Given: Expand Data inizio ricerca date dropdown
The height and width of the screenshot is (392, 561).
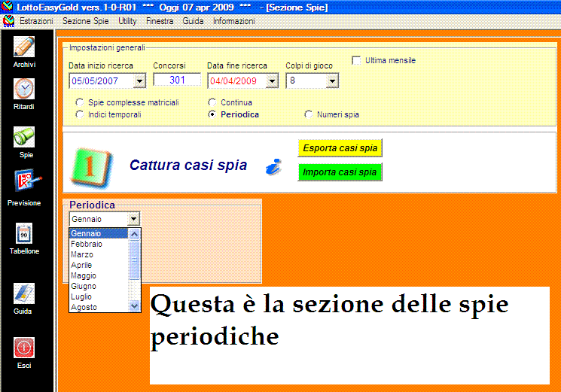Looking at the screenshot, I should coord(139,81).
